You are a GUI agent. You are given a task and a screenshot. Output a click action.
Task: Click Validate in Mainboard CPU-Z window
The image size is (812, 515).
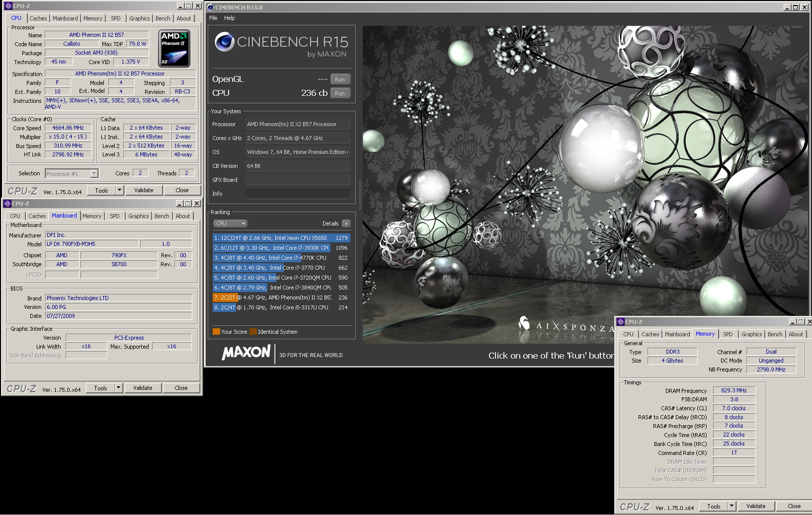(x=143, y=388)
